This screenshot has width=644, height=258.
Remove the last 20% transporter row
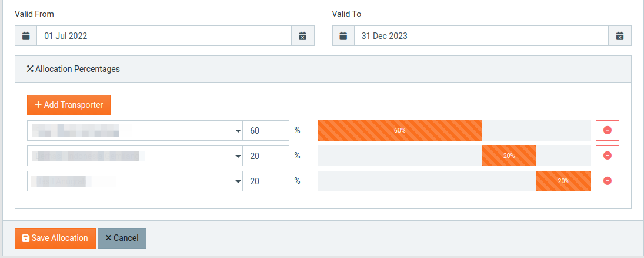coord(608,181)
